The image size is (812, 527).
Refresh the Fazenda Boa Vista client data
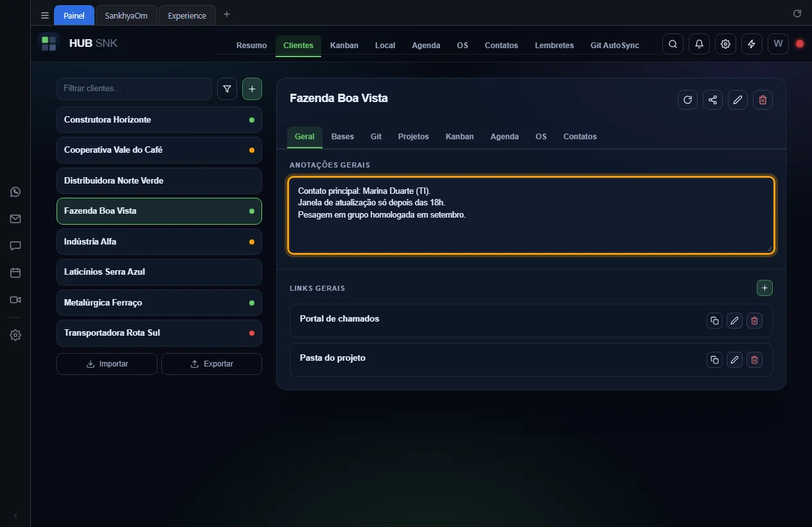687,99
